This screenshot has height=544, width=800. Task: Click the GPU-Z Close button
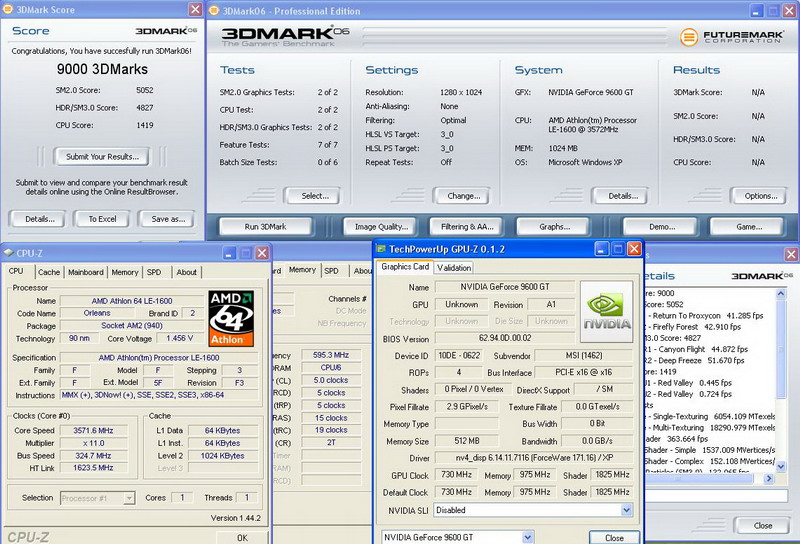coord(614,538)
